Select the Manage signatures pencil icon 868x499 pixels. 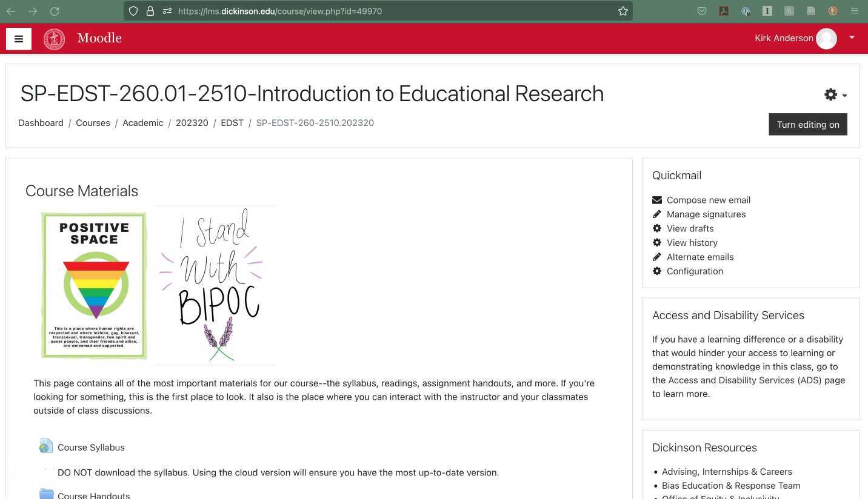(657, 214)
